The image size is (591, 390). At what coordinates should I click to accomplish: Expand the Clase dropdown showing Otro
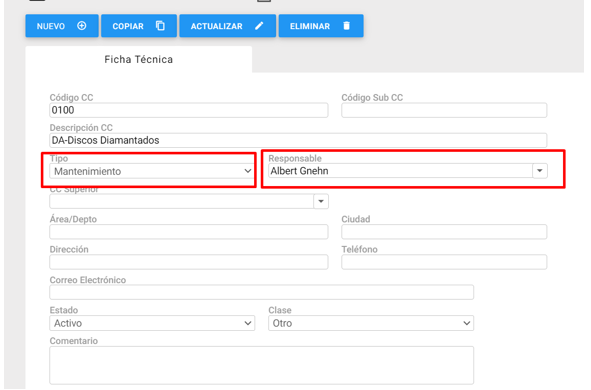(x=371, y=323)
